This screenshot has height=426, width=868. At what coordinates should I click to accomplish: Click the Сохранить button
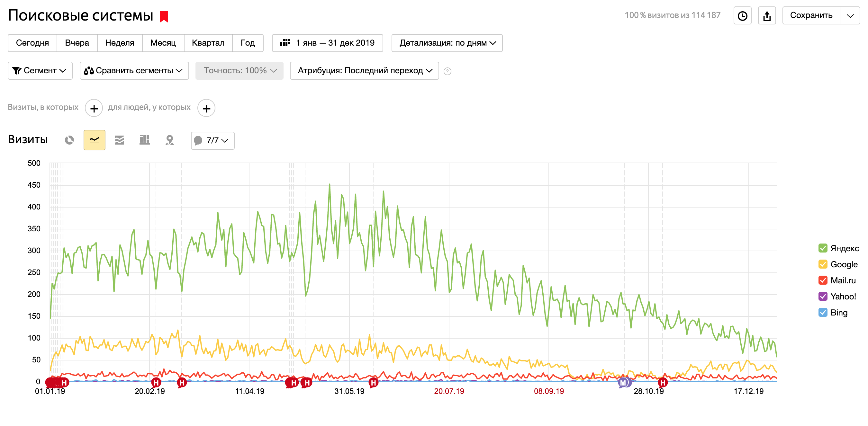pyautogui.click(x=811, y=15)
